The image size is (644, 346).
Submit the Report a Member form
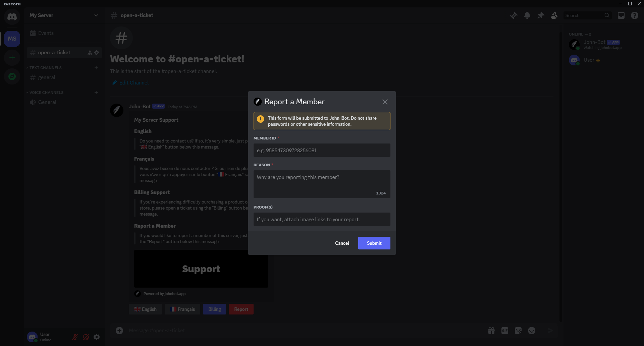pyautogui.click(x=374, y=243)
